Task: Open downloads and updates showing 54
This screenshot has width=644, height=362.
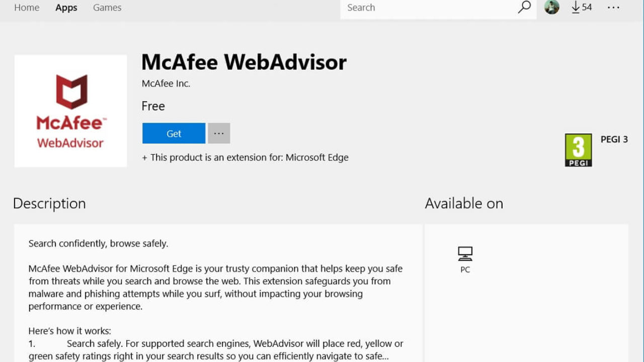Action: (x=582, y=7)
